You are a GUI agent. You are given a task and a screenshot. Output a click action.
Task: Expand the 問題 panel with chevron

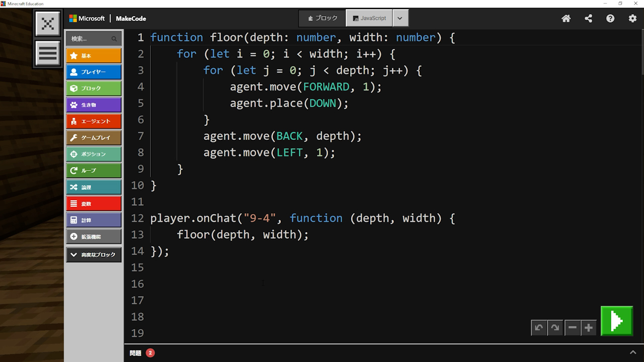pyautogui.click(x=632, y=353)
